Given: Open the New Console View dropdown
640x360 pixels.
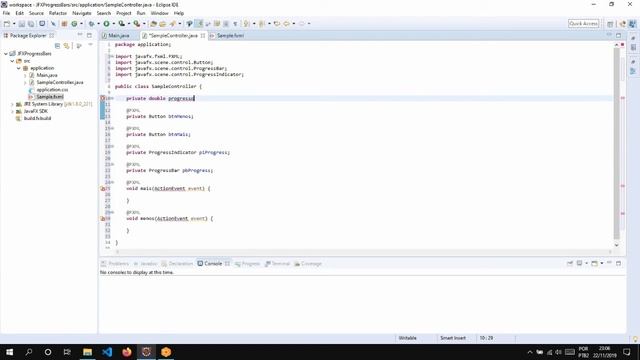Looking at the screenshot, I should pos(602,263).
